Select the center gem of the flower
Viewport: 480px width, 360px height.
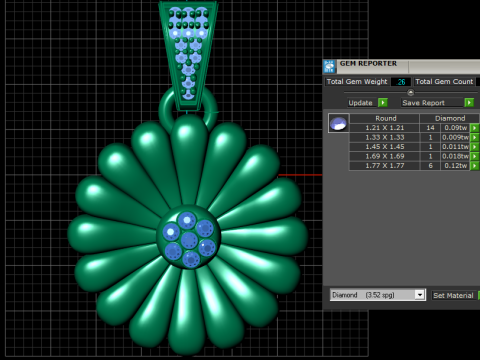pyautogui.click(x=189, y=240)
